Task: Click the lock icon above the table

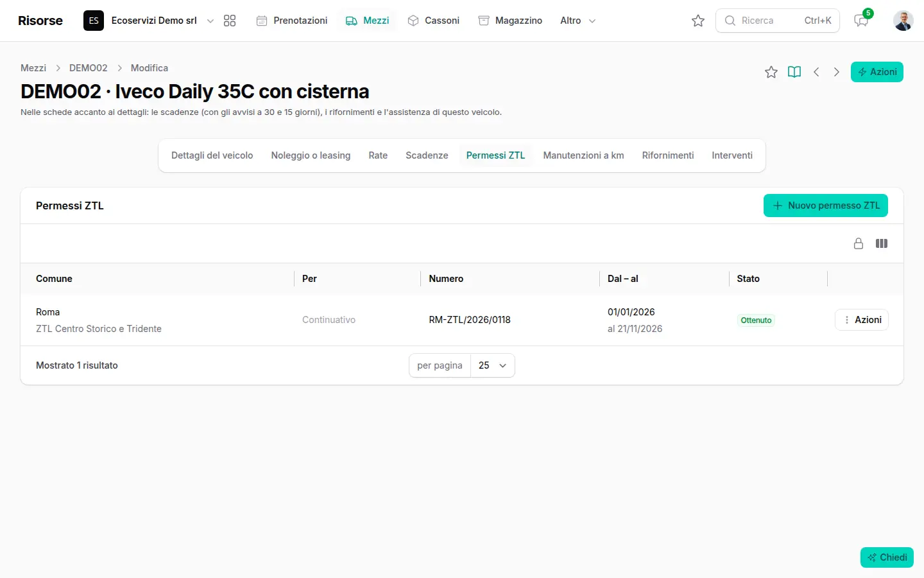Action: (859, 243)
